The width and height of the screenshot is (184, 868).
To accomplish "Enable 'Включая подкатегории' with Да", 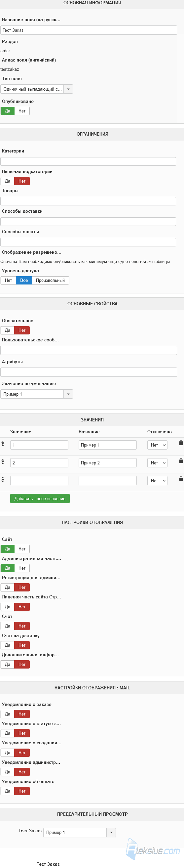I will pos(7,181).
